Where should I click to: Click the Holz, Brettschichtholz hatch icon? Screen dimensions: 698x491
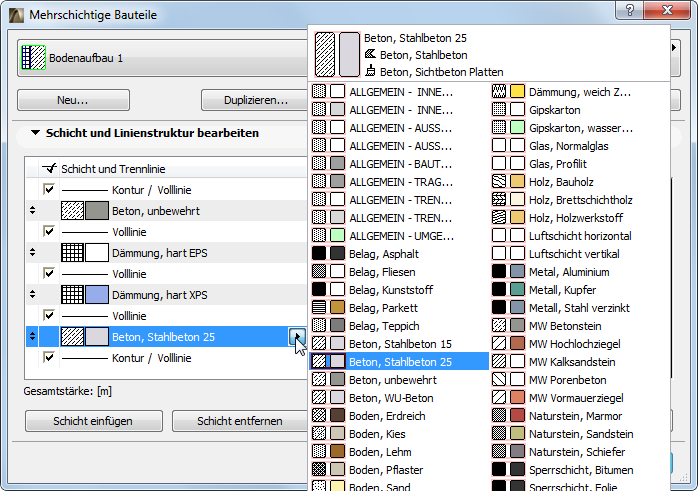499,200
